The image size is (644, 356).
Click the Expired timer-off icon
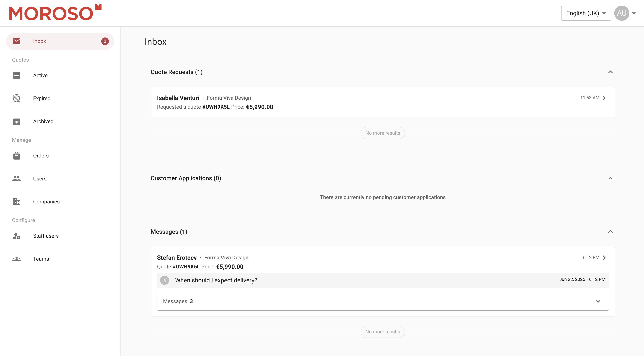[17, 98]
